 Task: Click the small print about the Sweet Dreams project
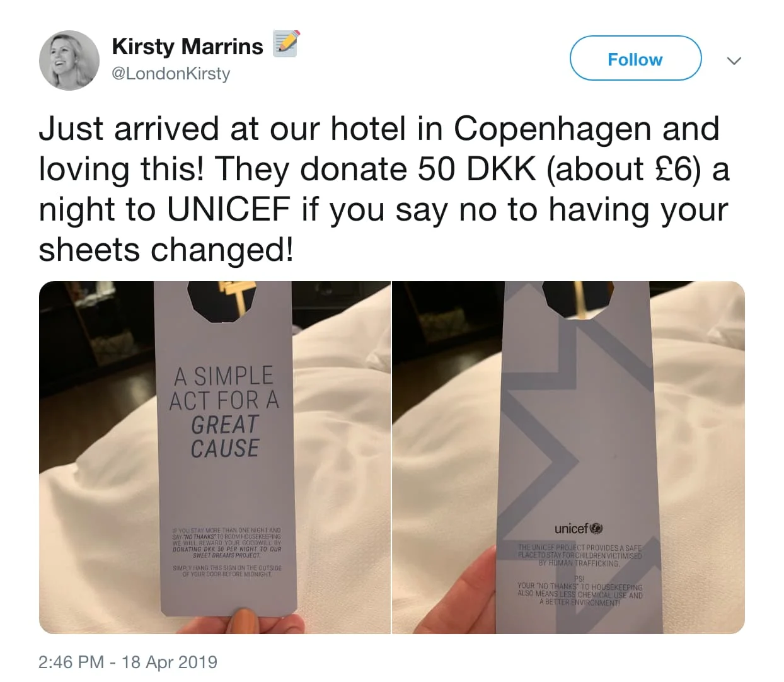227,543
